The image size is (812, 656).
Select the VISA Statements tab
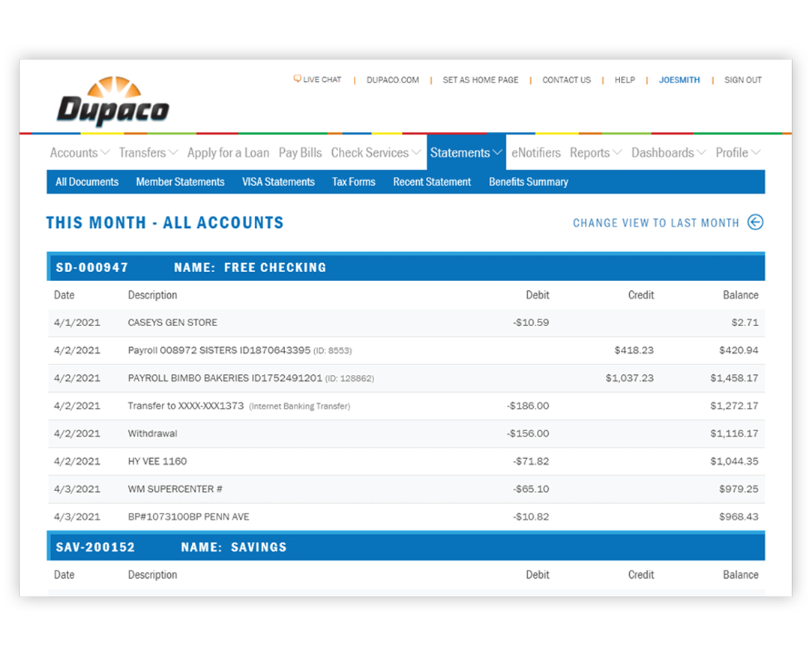(x=278, y=181)
